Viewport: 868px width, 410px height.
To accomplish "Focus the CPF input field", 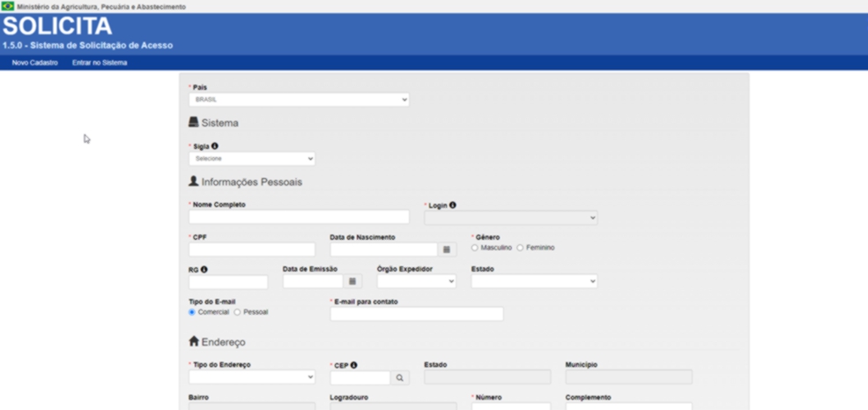I will click(x=252, y=250).
